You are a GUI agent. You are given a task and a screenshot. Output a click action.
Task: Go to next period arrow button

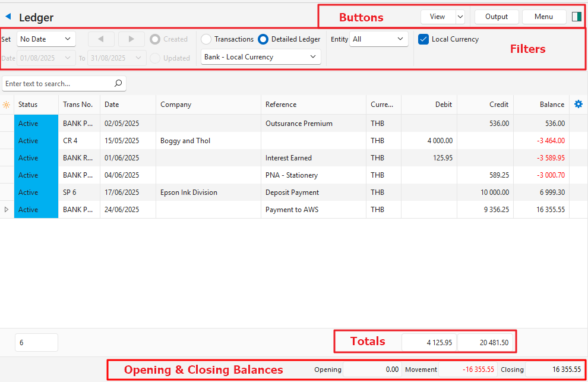[x=131, y=39]
